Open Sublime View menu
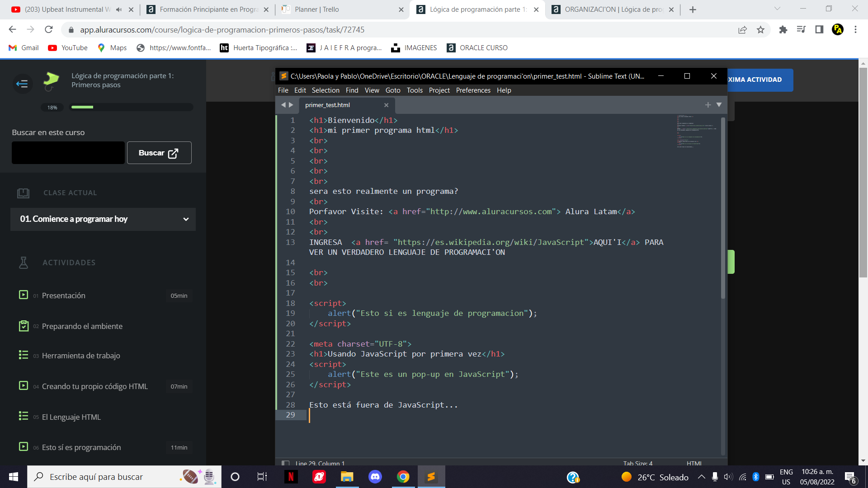The image size is (868, 488). [x=372, y=90]
